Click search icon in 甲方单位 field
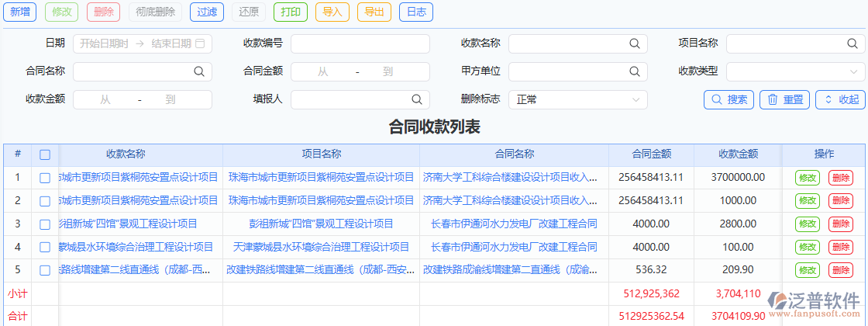This screenshot has width=868, height=326. (634, 71)
